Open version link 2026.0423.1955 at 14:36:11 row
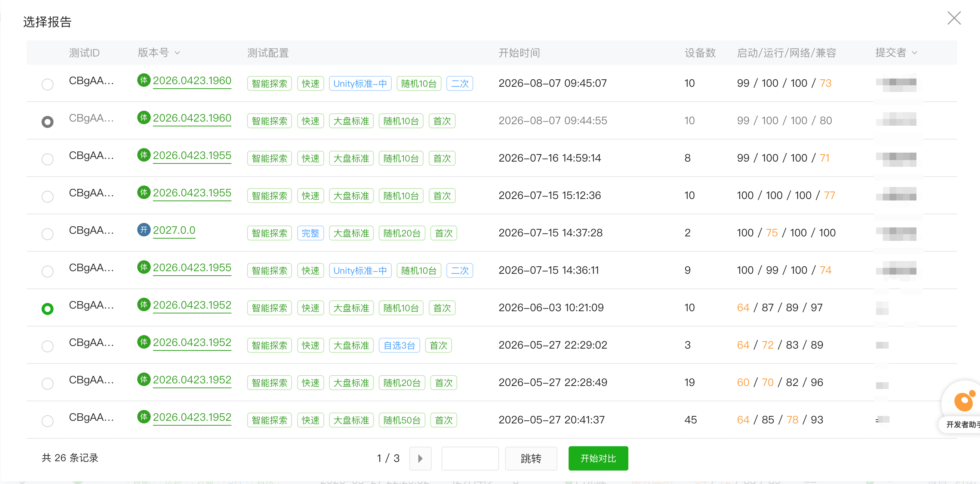980x484 pixels. tap(192, 267)
